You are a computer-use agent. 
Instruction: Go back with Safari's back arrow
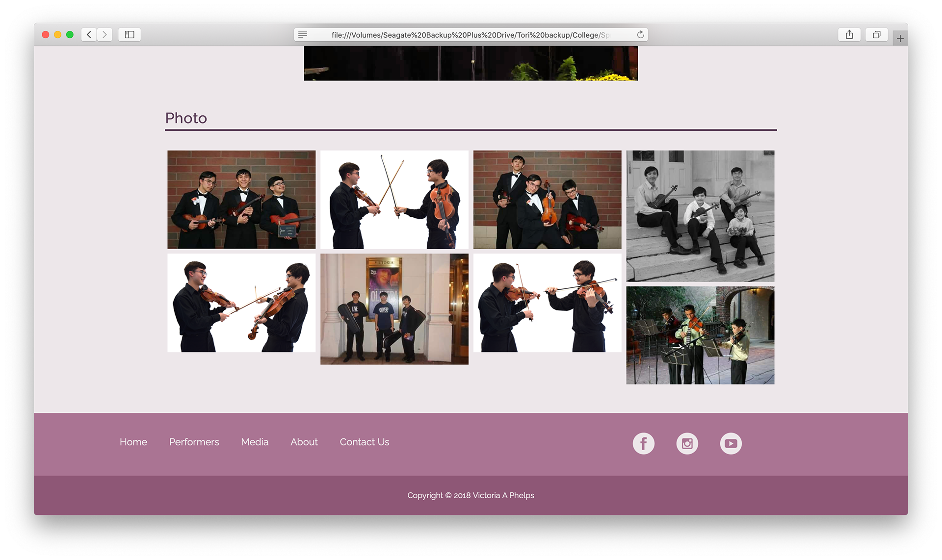[x=89, y=34]
